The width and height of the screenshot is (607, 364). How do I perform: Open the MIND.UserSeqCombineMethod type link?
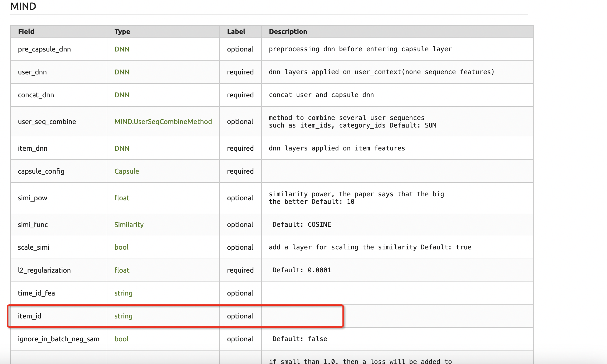coord(163,122)
